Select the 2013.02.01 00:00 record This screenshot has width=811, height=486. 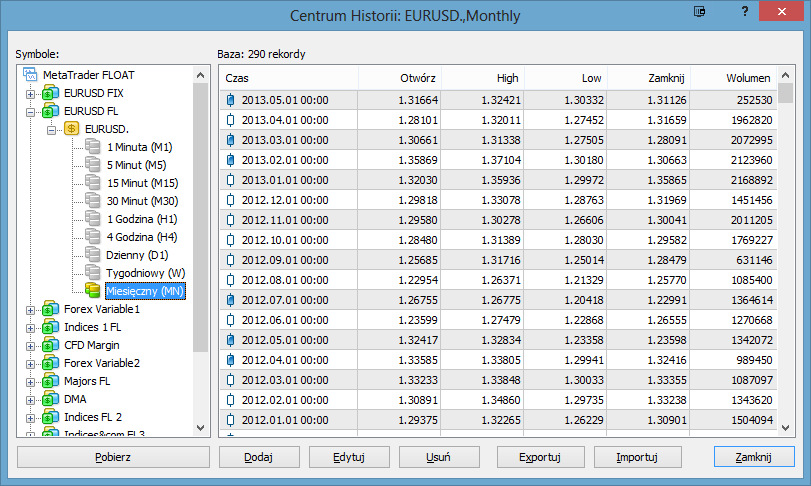(498, 160)
